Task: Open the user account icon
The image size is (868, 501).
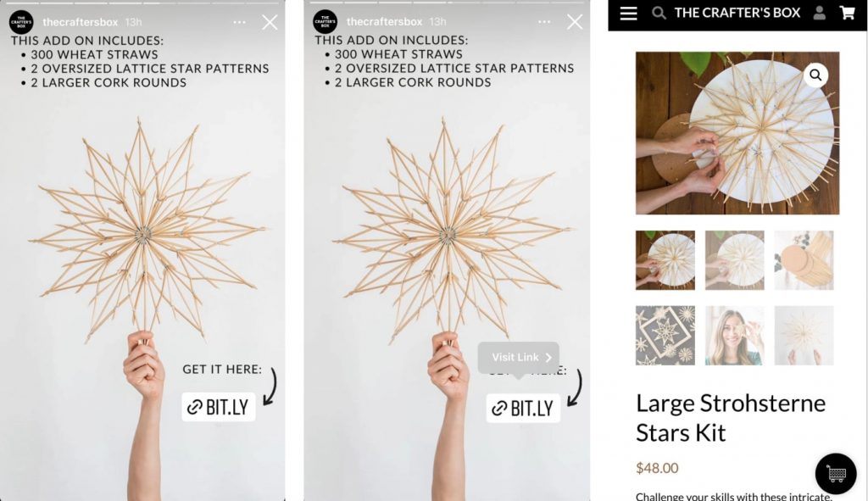Action: 820,13
